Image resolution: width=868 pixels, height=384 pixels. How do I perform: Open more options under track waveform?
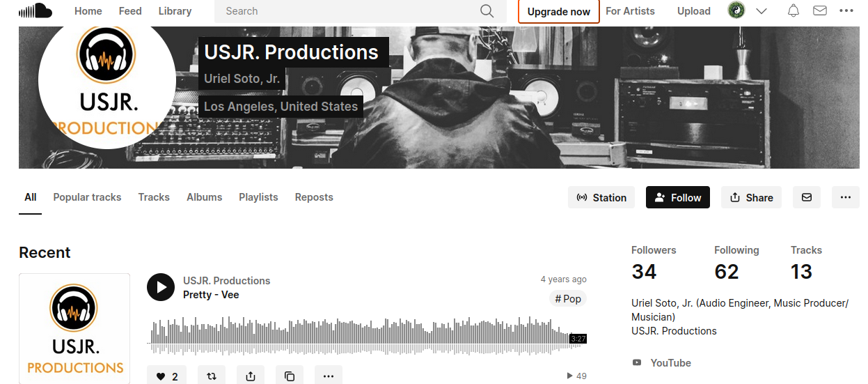pos(329,376)
